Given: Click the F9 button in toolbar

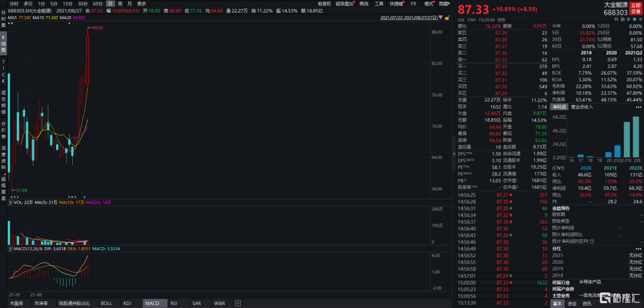Looking at the screenshot, I should [x=413, y=4].
